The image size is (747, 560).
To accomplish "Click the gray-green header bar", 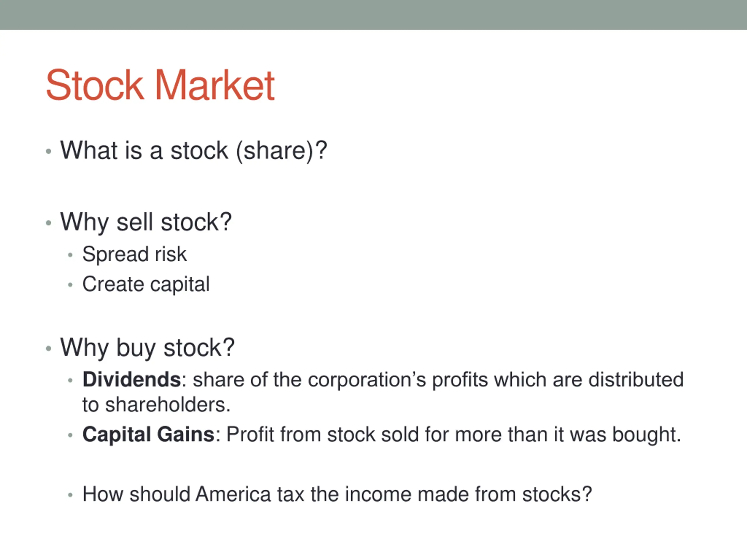I will (x=373, y=15).
